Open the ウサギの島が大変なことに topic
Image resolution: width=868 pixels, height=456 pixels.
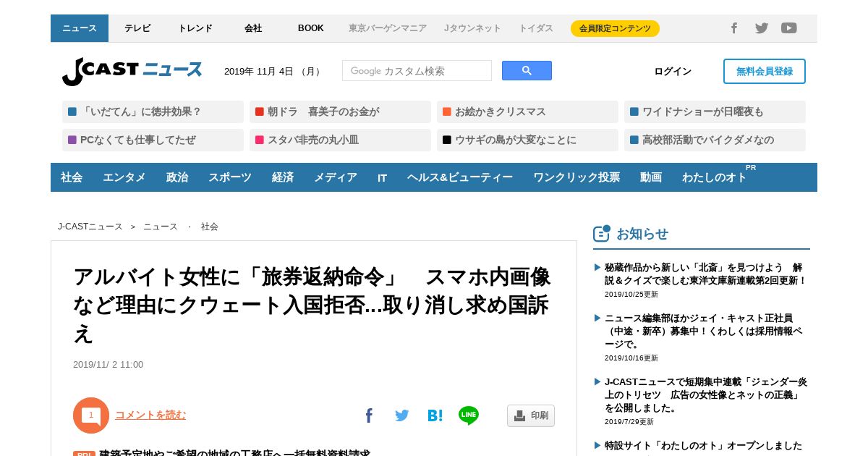click(x=527, y=140)
